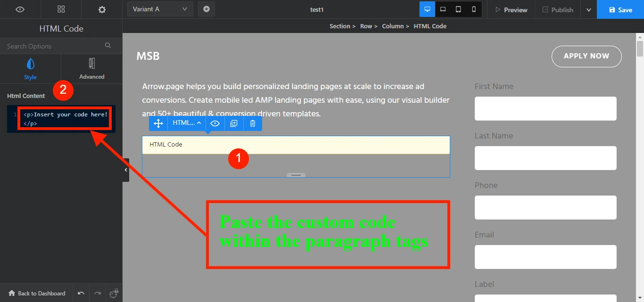Select the HTML Code breadcrumb
Screen dimensions: 644x302
[430, 26]
